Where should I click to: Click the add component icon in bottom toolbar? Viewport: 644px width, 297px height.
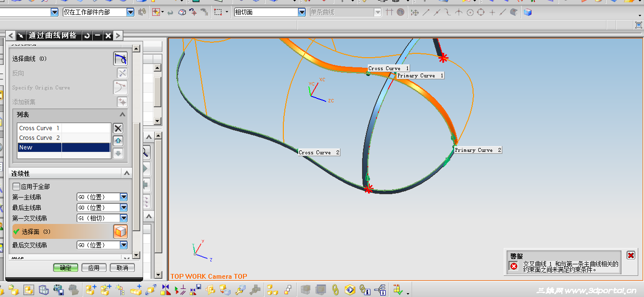pyautogui.click(x=90, y=290)
